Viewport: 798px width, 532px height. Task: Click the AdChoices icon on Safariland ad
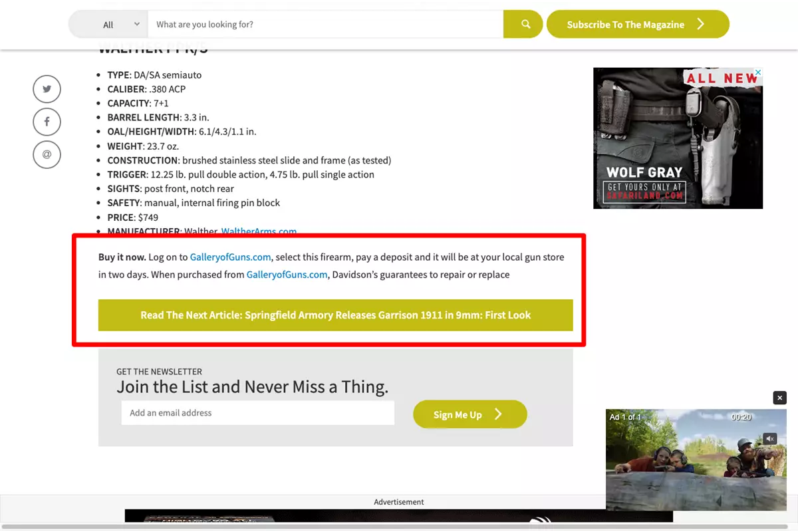(x=757, y=72)
